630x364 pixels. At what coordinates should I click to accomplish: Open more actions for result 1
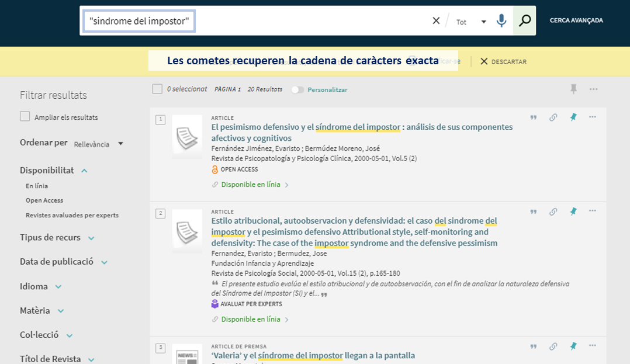[x=592, y=117]
